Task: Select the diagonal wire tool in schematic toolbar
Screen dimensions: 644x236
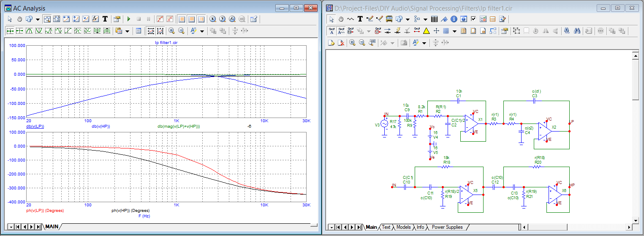Action: [x=379, y=19]
